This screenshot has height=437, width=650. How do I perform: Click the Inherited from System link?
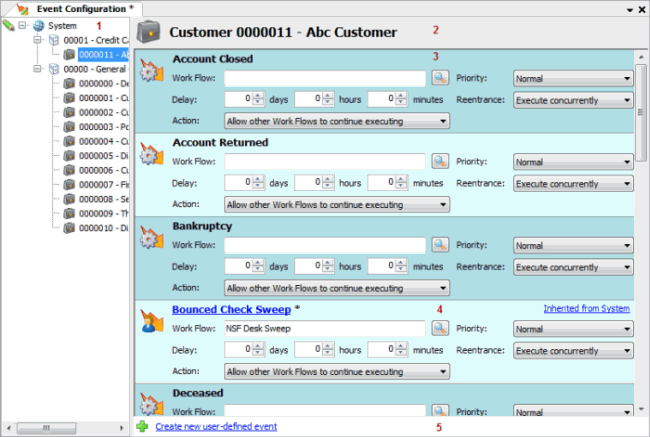click(586, 309)
